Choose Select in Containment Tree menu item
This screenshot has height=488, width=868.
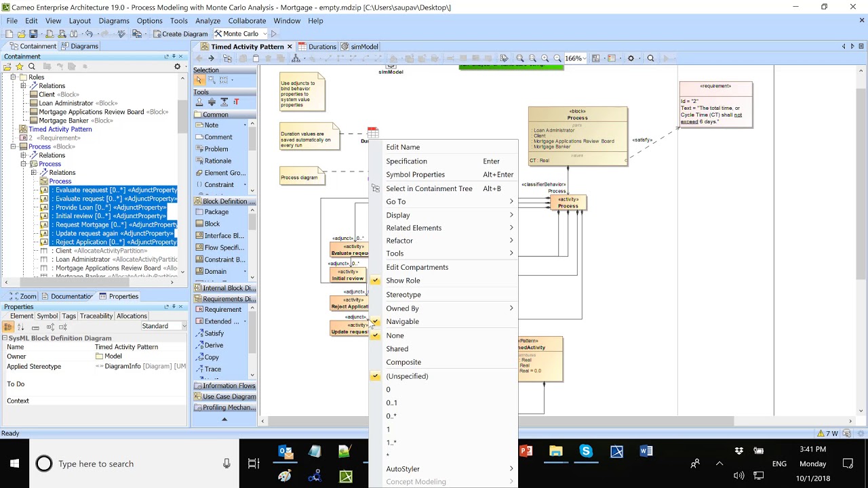click(x=443, y=188)
